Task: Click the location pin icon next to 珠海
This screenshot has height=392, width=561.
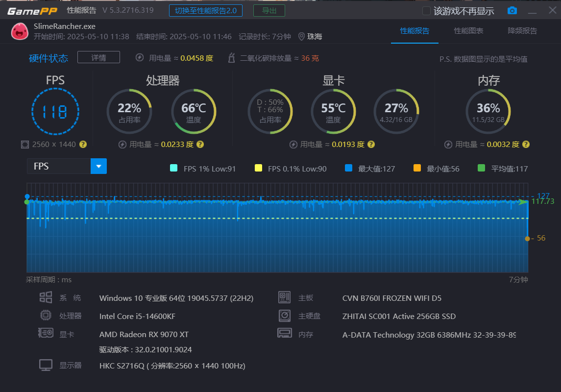Action: (302, 36)
